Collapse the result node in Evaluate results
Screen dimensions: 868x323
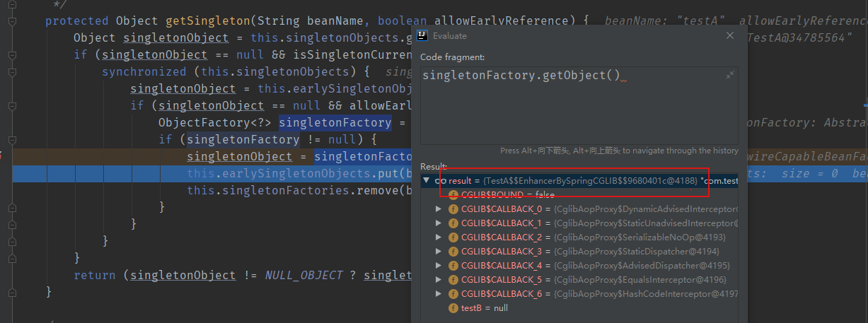(426, 180)
